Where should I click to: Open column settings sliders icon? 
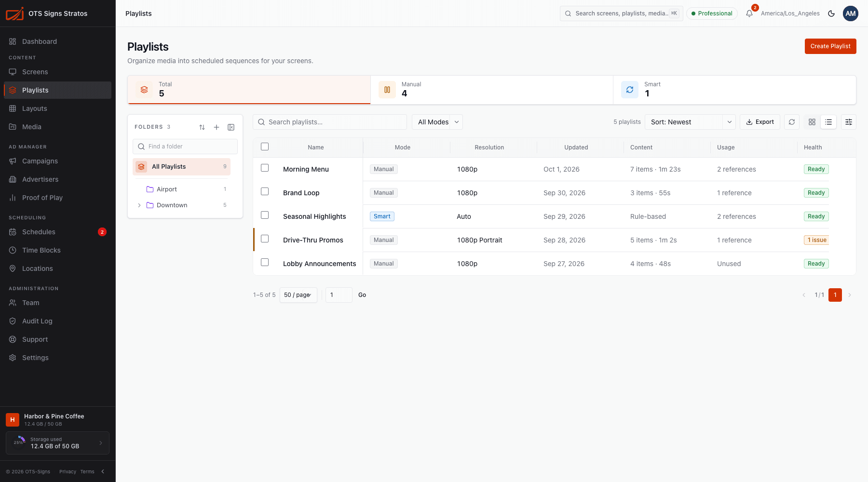click(x=849, y=122)
